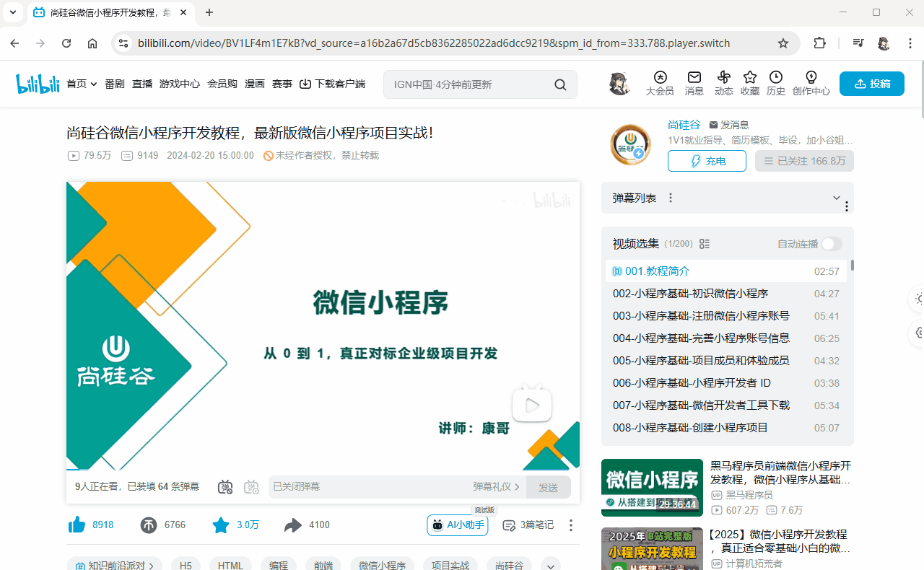Click the 发消息 envelope icon
Viewport: 924px width, 570px height.
[714, 125]
